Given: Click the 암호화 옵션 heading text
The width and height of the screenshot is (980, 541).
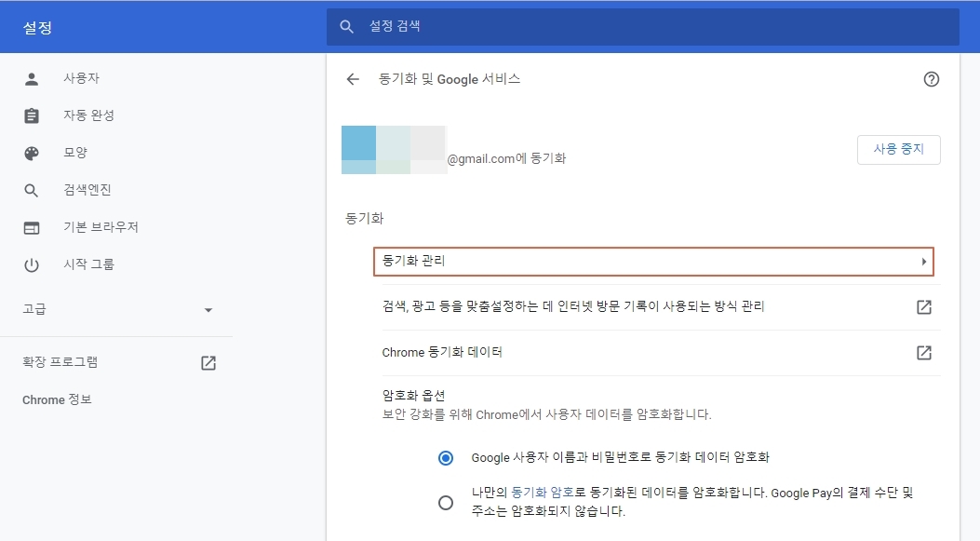Looking at the screenshot, I should [414, 395].
